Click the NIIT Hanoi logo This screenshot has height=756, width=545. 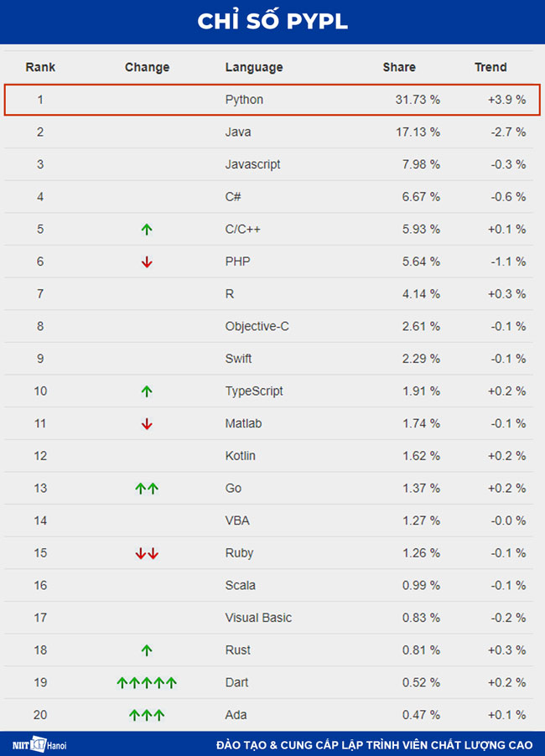39,744
